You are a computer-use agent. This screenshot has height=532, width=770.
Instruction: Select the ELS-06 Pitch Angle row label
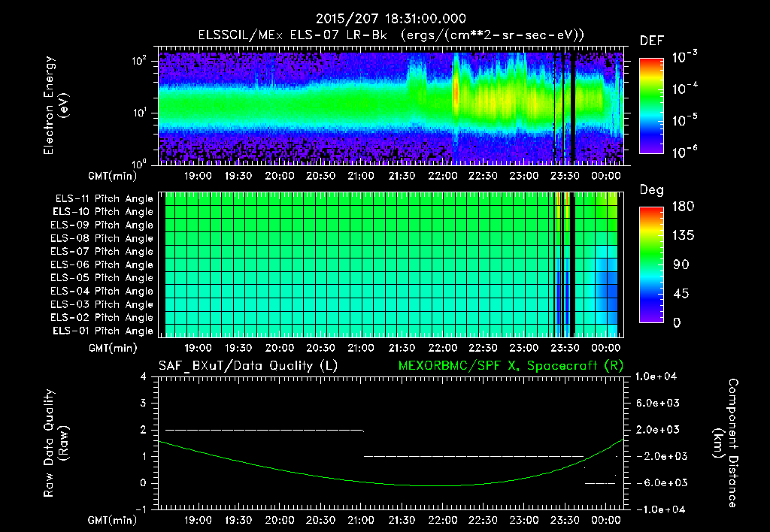(102, 264)
